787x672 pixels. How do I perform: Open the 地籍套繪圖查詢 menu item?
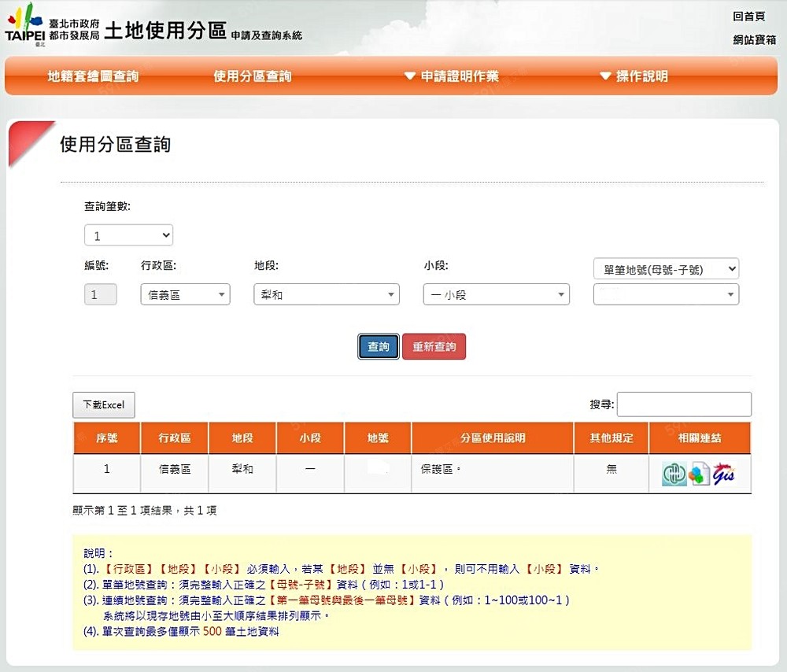[x=93, y=76]
